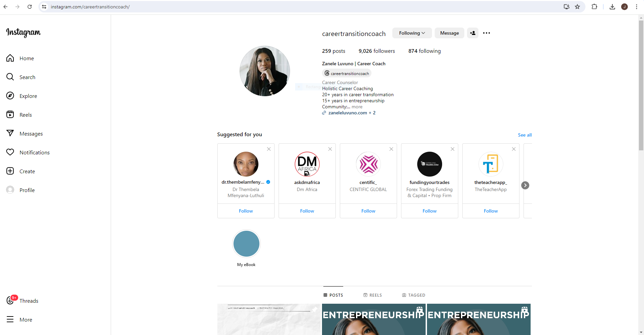Open second Entrepreneurship reel thumbnail
Viewport: 644px width, 335px height.
pyautogui.click(x=374, y=319)
